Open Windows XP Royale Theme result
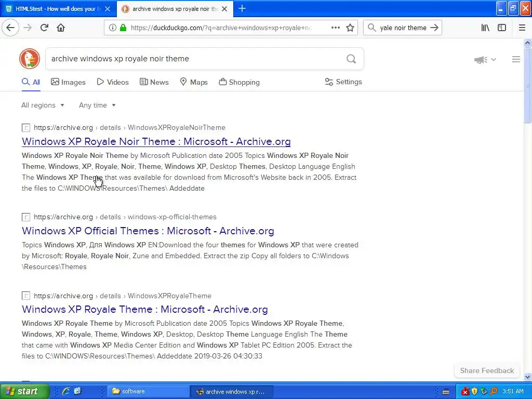The height and width of the screenshot is (399, 532). point(145,309)
